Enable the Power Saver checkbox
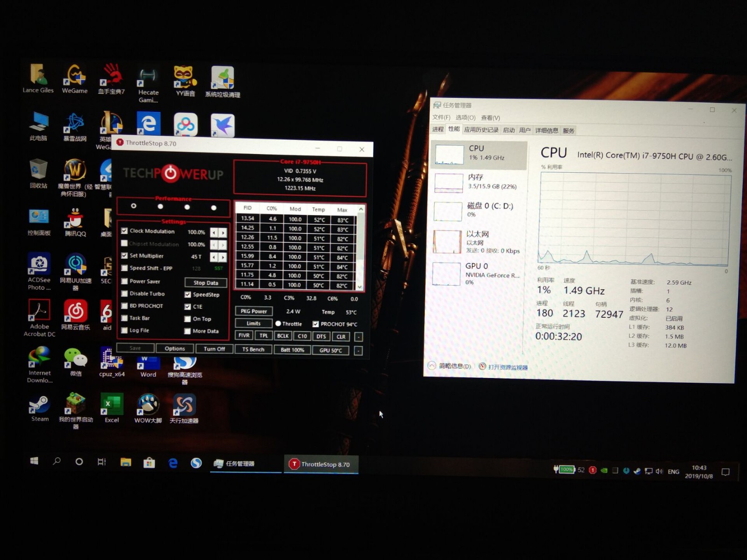The image size is (747, 560). 124,281
